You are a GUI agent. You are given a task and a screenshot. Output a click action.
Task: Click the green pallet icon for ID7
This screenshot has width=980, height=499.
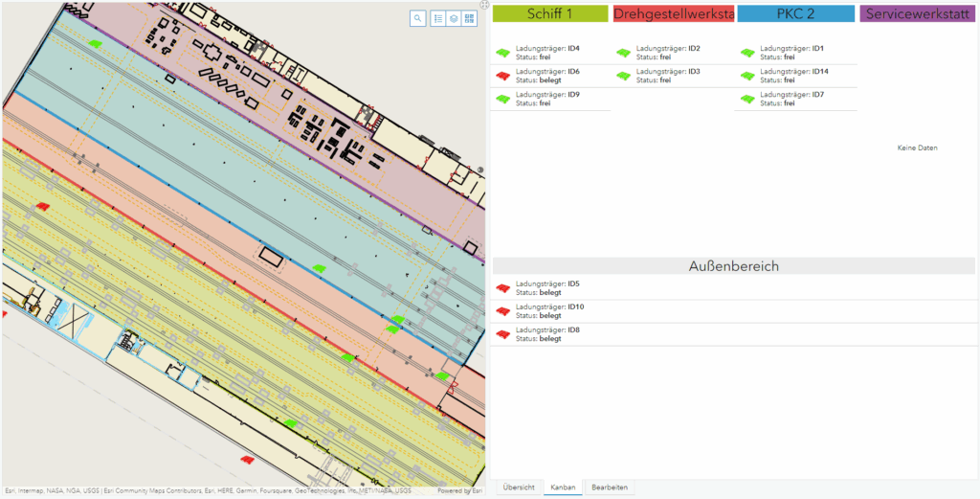(748, 99)
